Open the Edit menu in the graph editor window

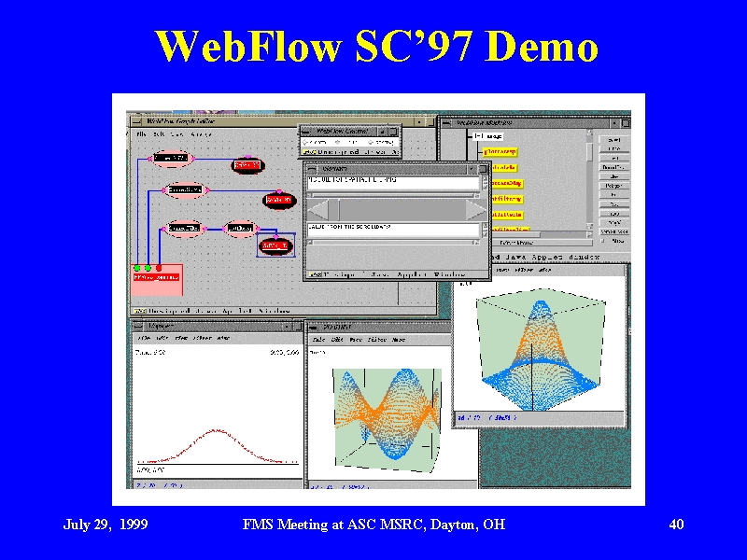click(x=159, y=134)
